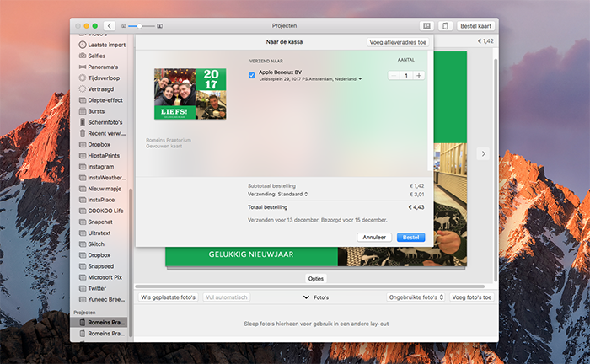Viewport: 590px width, 364px height.
Task: Uncheck the Apple Benelux BV address checkbox
Action: (252, 75)
